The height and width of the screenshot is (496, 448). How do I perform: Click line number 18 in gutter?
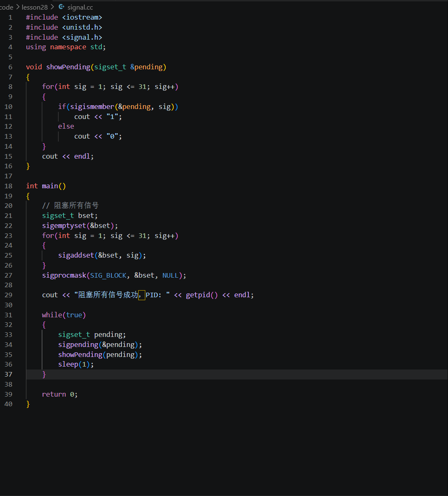pyautogui.click(x=8, y=186)
